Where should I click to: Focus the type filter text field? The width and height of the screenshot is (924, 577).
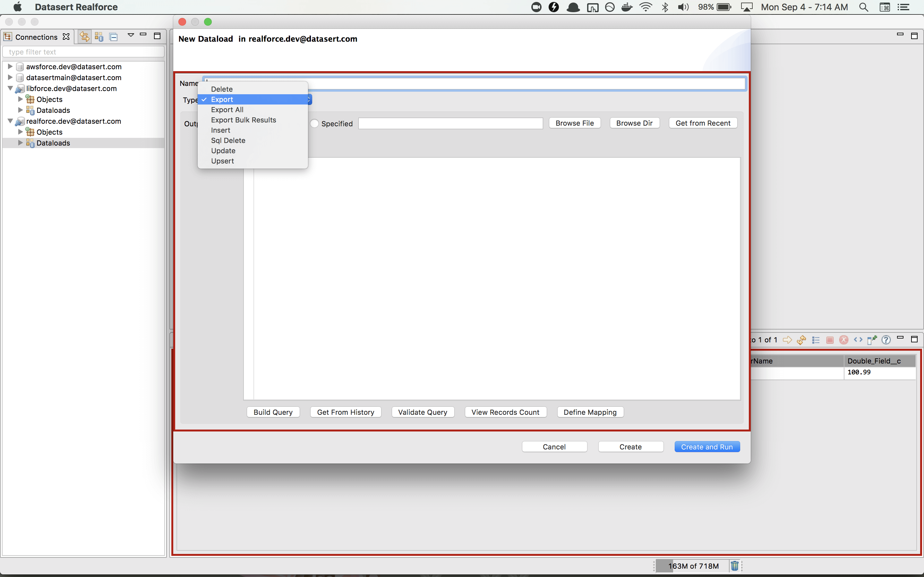point(83,52)
